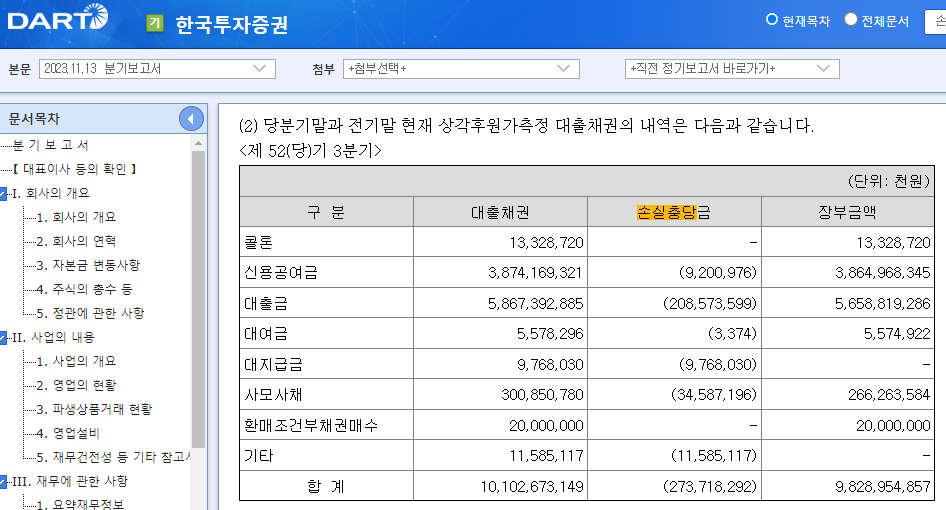Viewport: 946px width, 510px height.
Task: Click the highlighted 손실충당금 header
Action: point(674,212)
